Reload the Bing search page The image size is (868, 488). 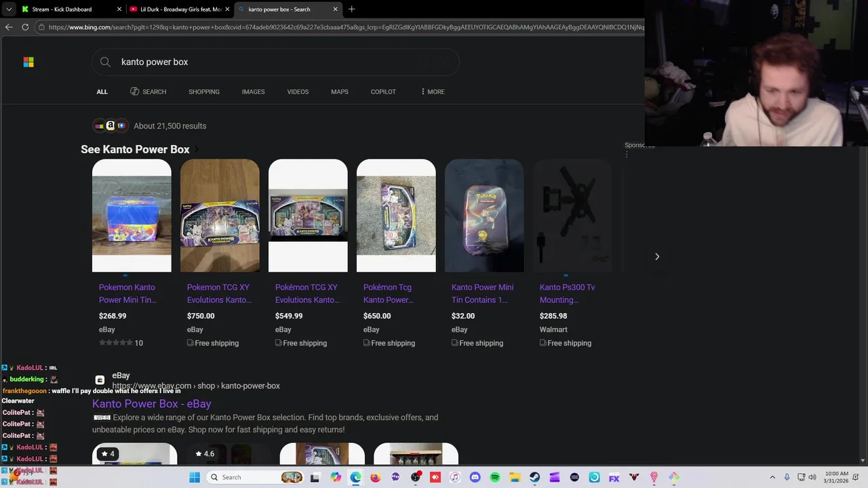pos(25,27)
